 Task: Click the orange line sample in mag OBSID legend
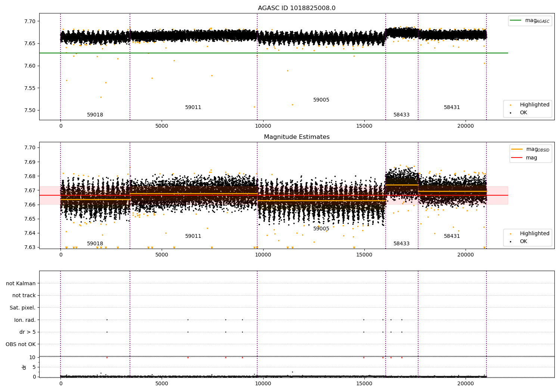(x=517, y=149)
